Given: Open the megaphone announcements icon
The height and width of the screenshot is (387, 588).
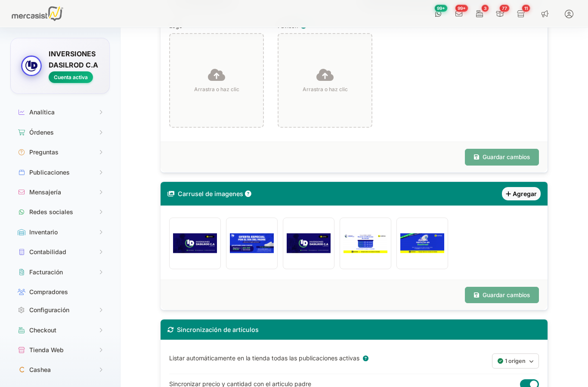Looking at the screenshot, I should pyautogui.click(x=545, y=14).
